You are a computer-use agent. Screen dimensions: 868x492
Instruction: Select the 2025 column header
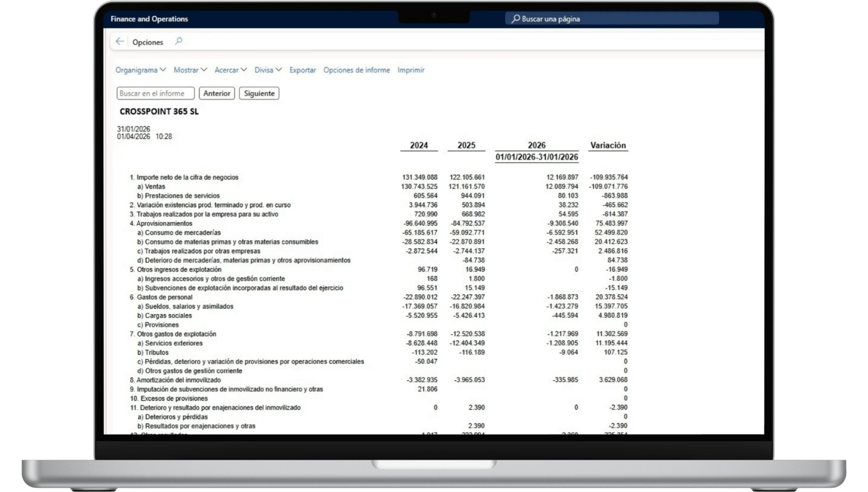(466, 145)
